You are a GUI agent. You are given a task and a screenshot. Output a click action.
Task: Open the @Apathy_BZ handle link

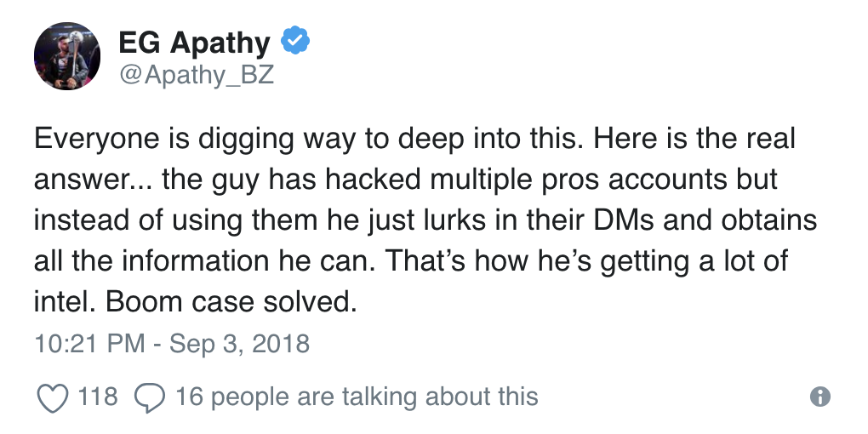(196, 75)
